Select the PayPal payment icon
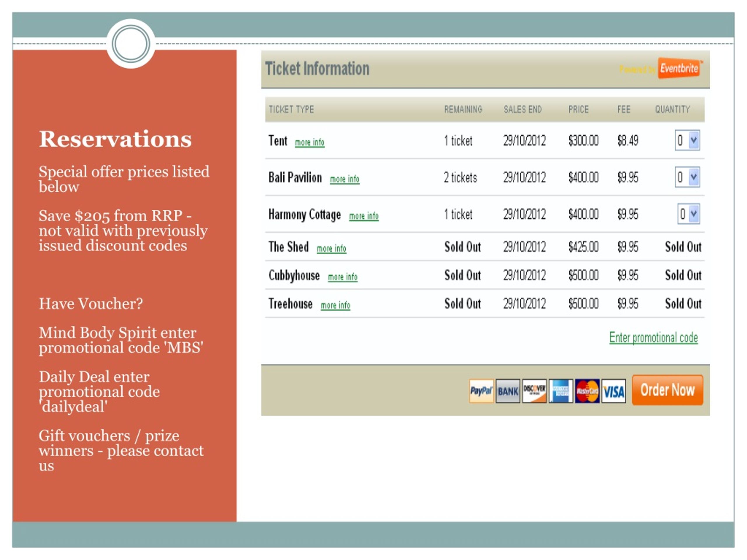 [x=481, y=391]
